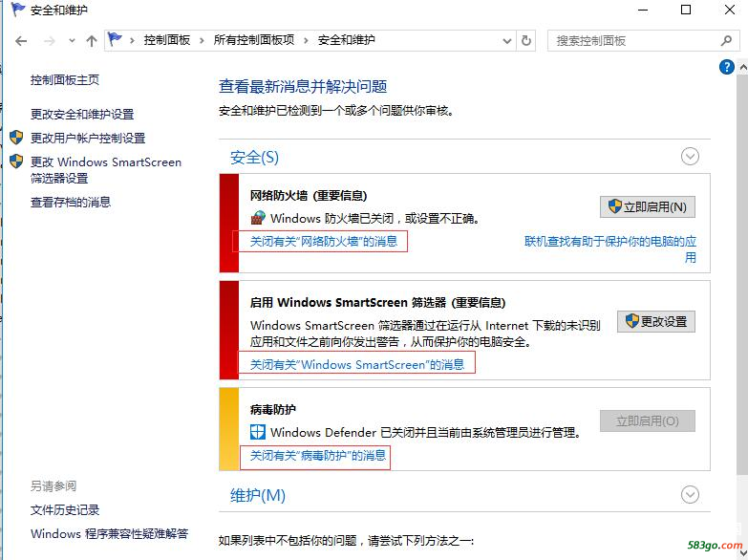Click the search magnifier icon
This screenshot has width=748, height=560.
726,41
